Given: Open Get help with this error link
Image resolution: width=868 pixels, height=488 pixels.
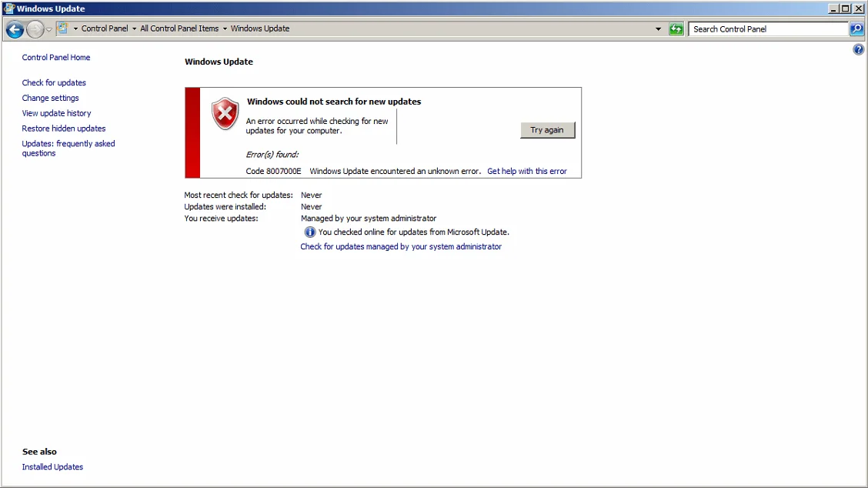Looking at the screenshot, I should point(526,171).
